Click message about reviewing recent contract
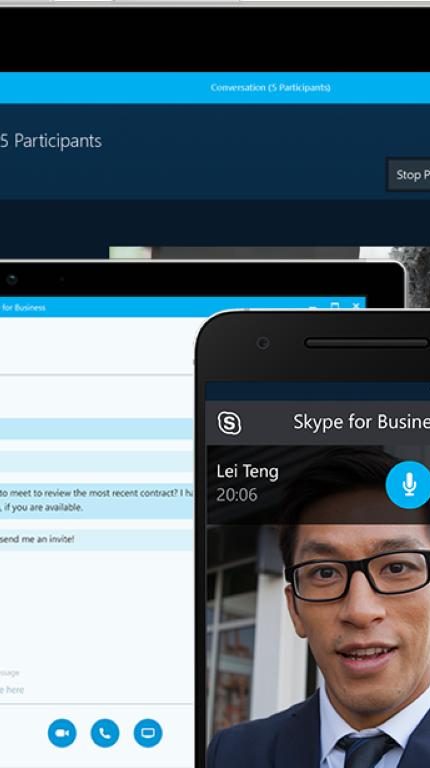This screenshot has width=430, height=768. point(96,500)
